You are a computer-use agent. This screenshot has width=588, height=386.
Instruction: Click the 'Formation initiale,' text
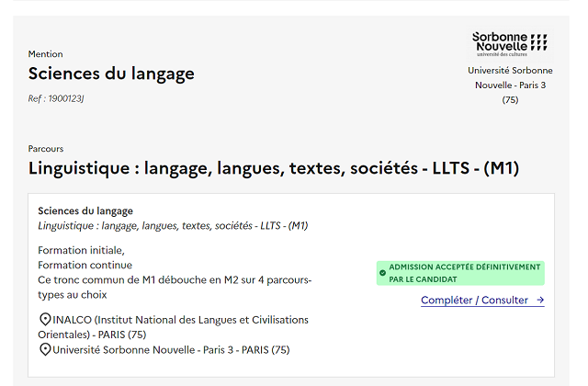82,250
